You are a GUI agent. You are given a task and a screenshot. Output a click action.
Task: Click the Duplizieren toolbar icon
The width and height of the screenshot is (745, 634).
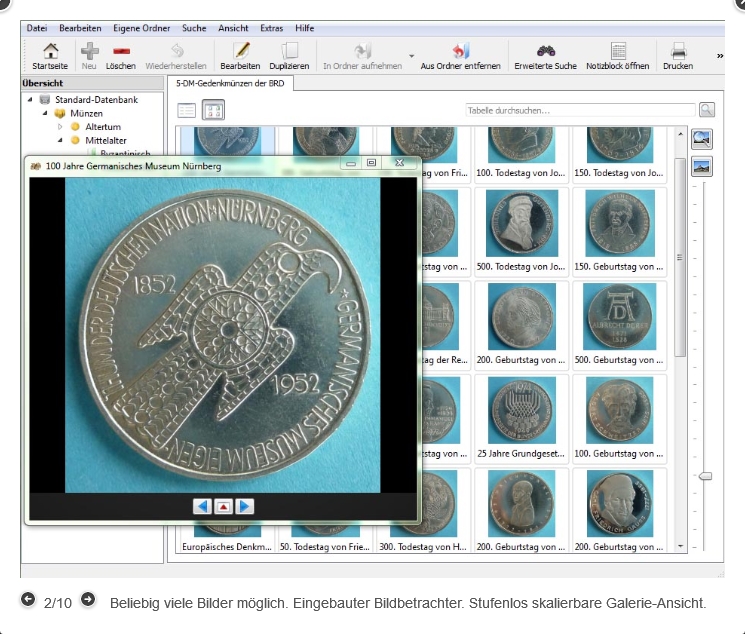(289, 51)
